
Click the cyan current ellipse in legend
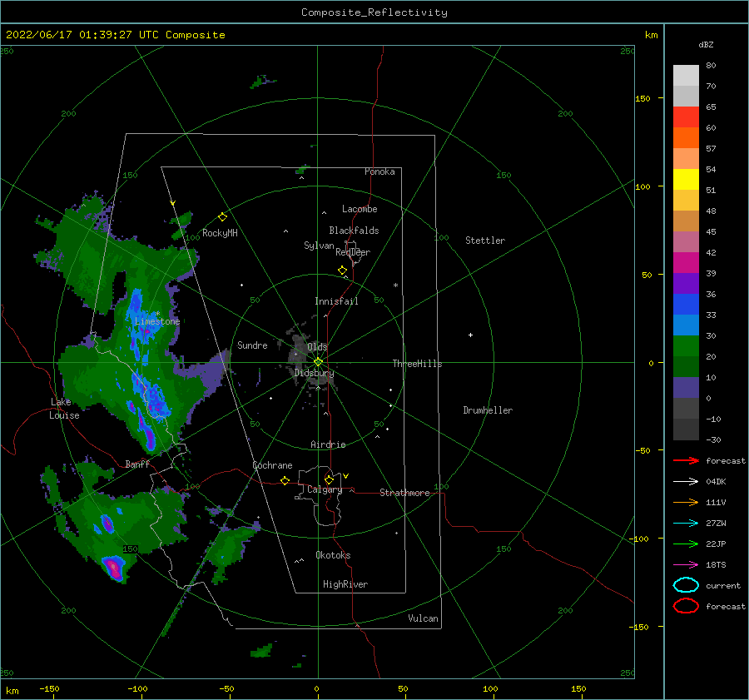(x=686, y=585)
